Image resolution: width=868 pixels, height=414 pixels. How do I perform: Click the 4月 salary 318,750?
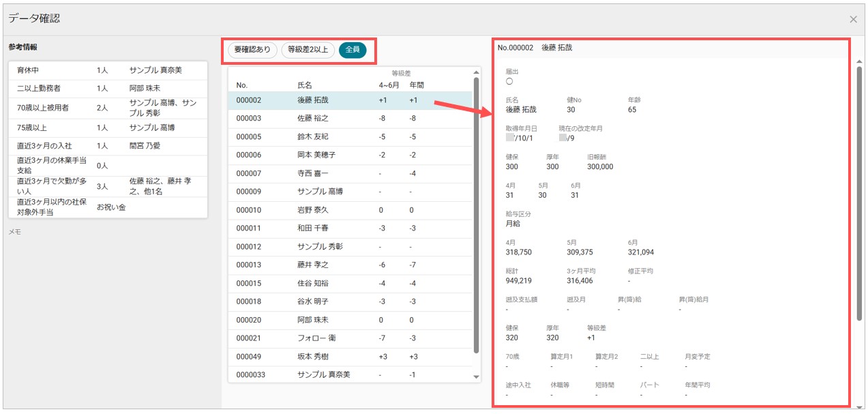(x=519, y=252)
